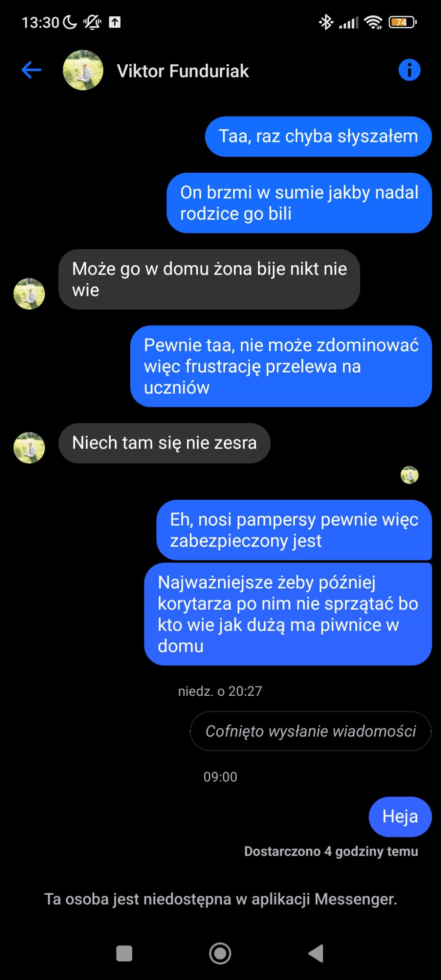The width and height of the screenshot is (441, 980).
Task: Tap the Wi-Fi icon in status bar
Action: pyautogui.click(x=373, y=22)
